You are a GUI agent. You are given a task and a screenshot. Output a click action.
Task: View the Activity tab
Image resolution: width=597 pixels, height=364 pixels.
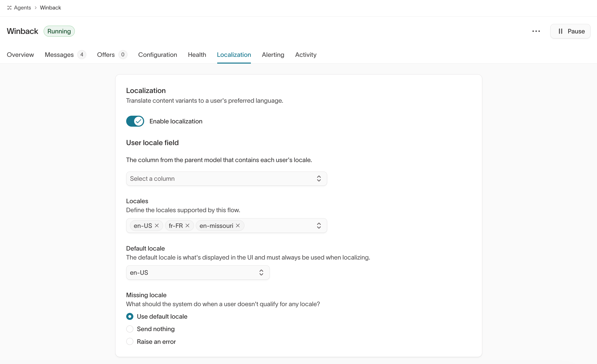coord(306,55)
